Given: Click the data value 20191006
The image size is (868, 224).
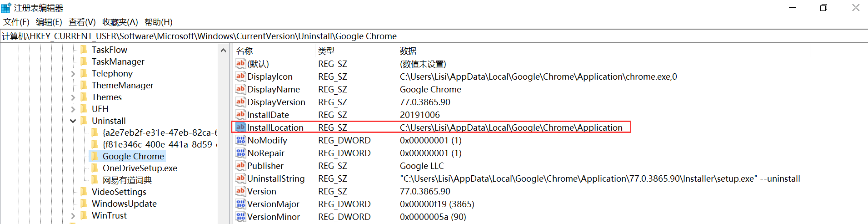Looking at the screenshot, I should [x=420, y=115].
